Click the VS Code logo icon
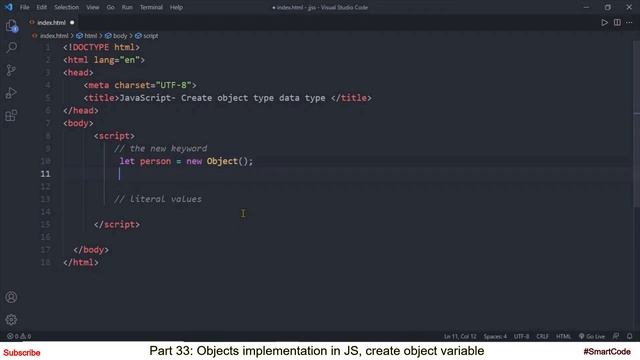 (9, 7)
